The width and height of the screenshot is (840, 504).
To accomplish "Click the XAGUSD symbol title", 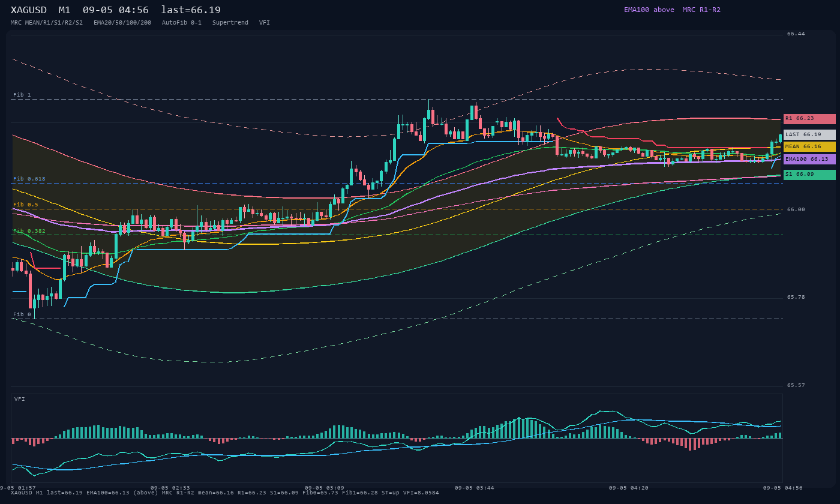I will pyautogui.click(x=29, y=10).
